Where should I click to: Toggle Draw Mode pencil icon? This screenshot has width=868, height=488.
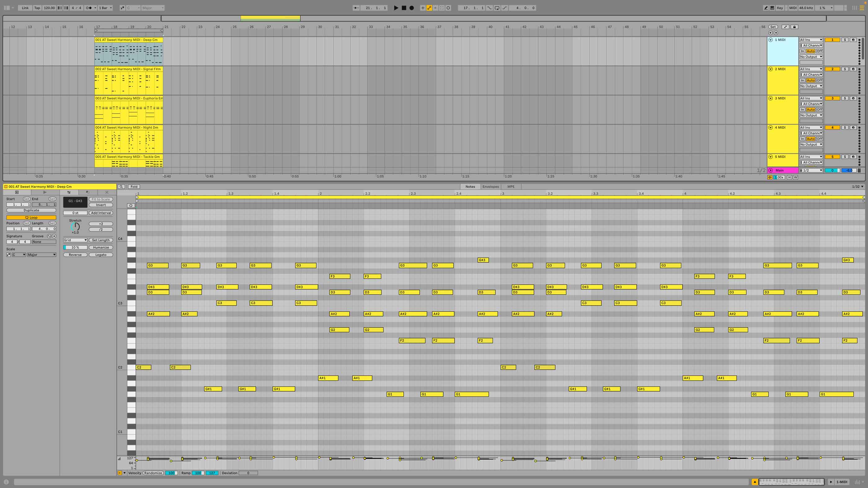pyautogui.click(x=766, y=8)
